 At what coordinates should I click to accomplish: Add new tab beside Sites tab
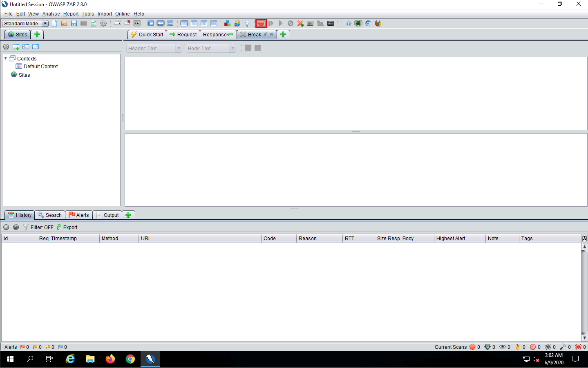(37, 34)
